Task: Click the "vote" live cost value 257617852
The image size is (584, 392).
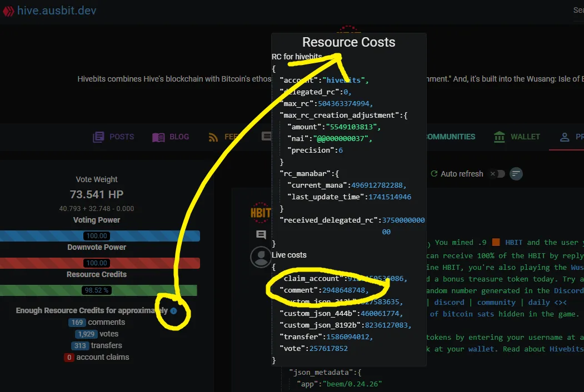Action: [328, 349]
